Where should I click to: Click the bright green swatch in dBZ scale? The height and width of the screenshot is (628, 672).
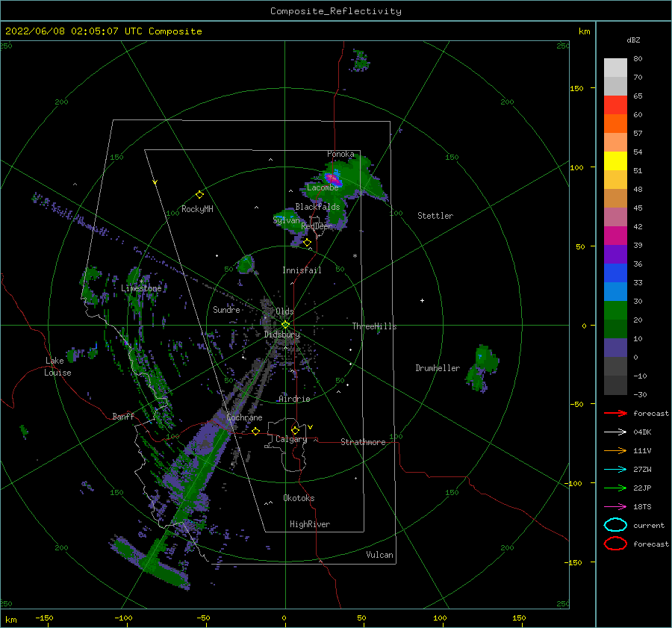click(615, 310)
